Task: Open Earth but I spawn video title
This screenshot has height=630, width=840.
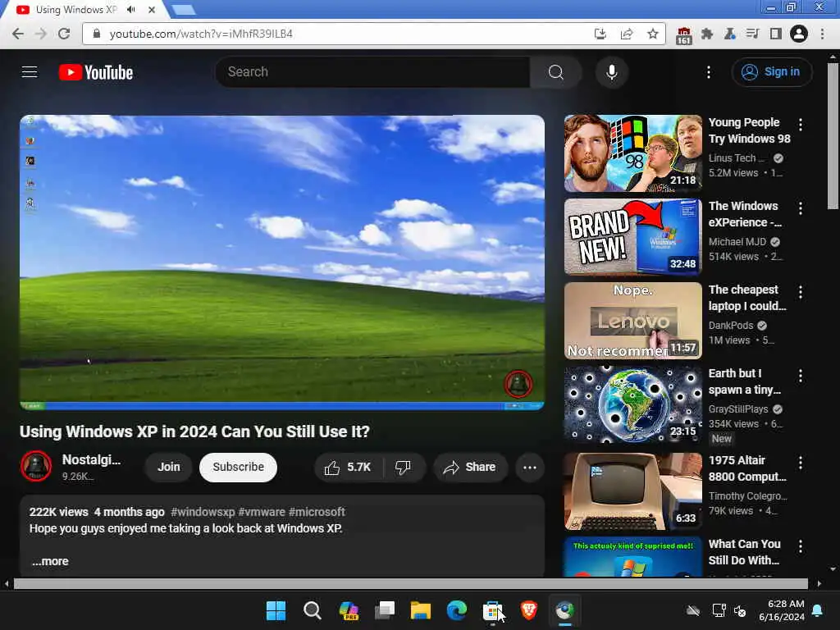Action: coord(745,381)
